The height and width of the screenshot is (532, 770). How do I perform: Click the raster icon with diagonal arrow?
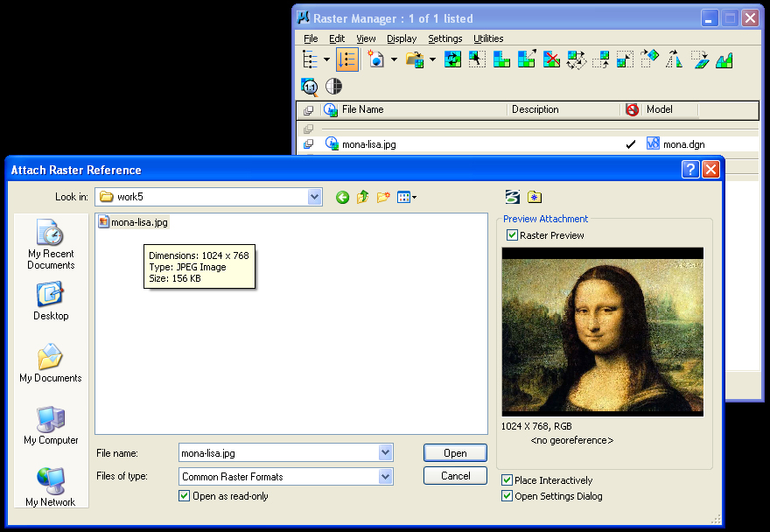(x=527, y=59)
